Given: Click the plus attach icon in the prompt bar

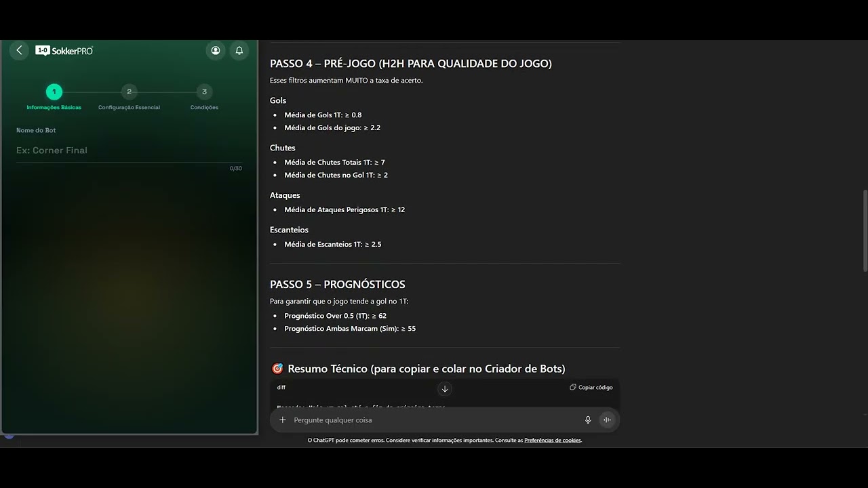Looking at the screenshot, I should [283, 420].
